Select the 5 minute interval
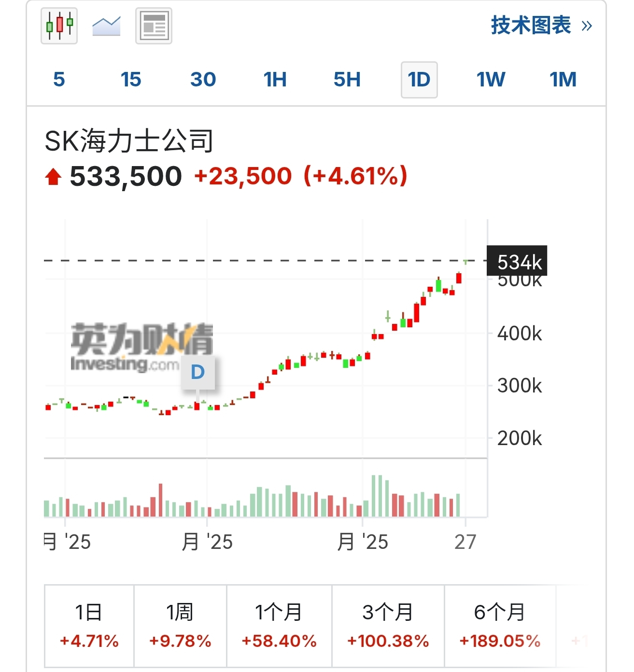634x672 pixels. (59, 80)
